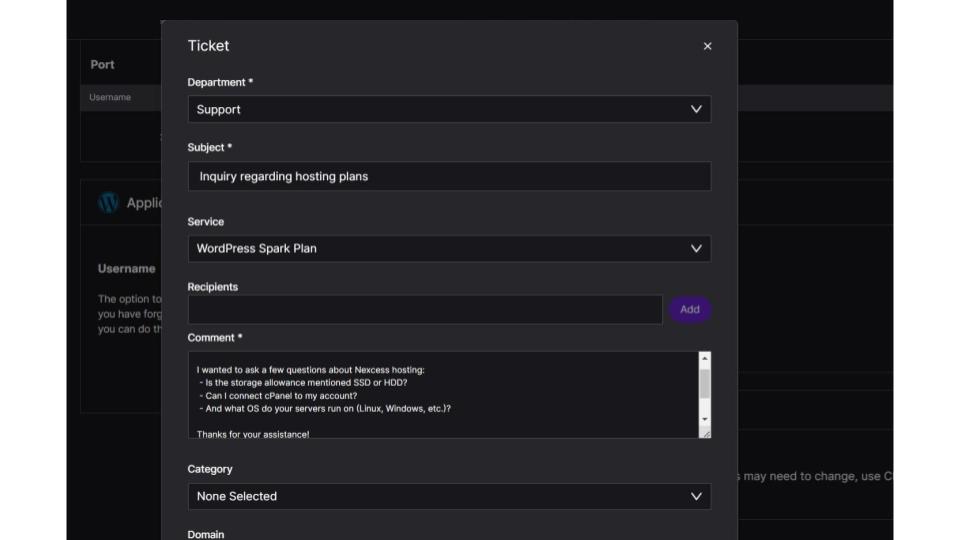Click the Username column header in the Port table
This screenshot has width=960, height=540.
click(110, 97)
